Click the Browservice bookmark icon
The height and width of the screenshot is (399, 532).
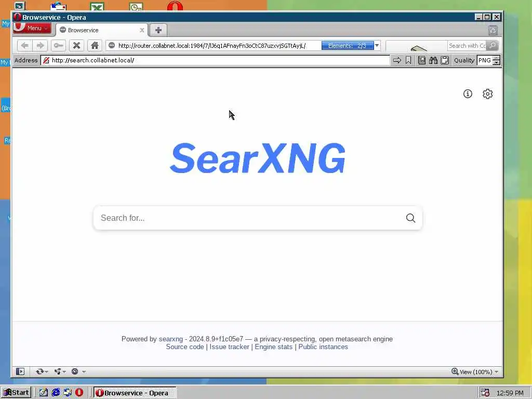click(x=408, y=60)
